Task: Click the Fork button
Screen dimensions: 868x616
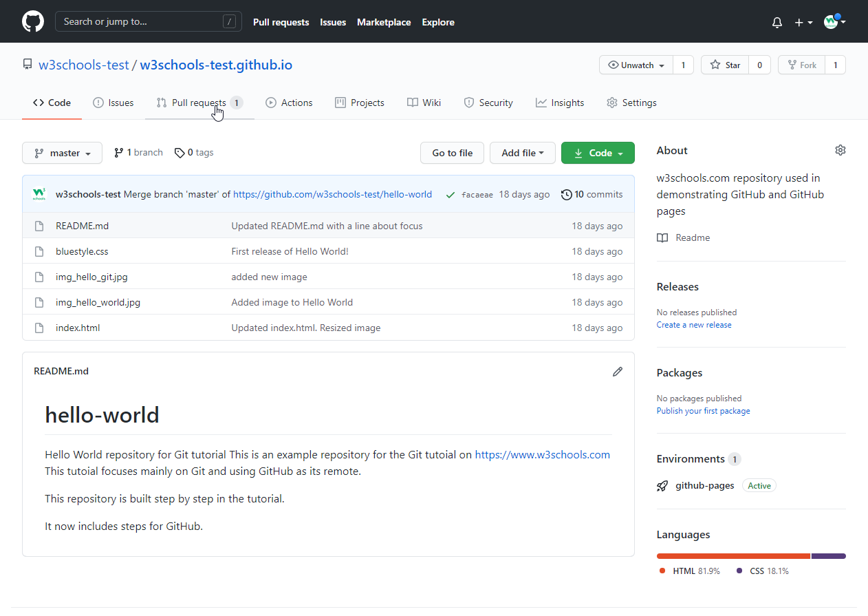Action: [801, 65]
